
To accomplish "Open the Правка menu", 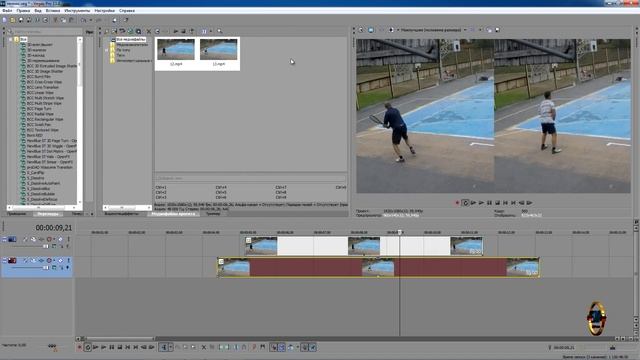I will point(23,11).
